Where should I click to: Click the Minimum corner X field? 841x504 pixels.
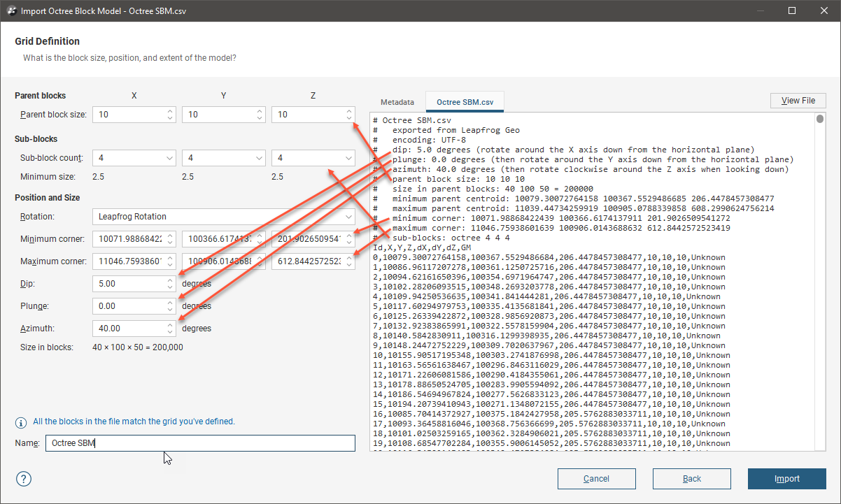[133, 239]
